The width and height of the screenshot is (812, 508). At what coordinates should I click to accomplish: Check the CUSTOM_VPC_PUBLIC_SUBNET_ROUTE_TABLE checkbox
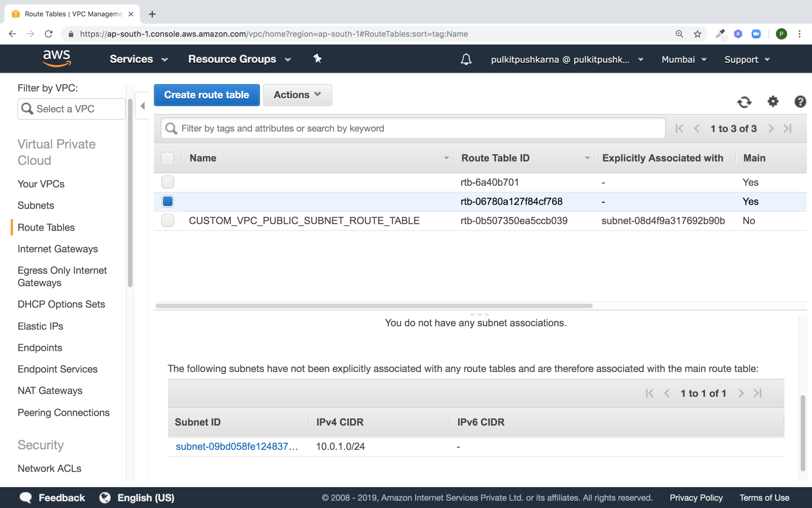tap(168, 221)
